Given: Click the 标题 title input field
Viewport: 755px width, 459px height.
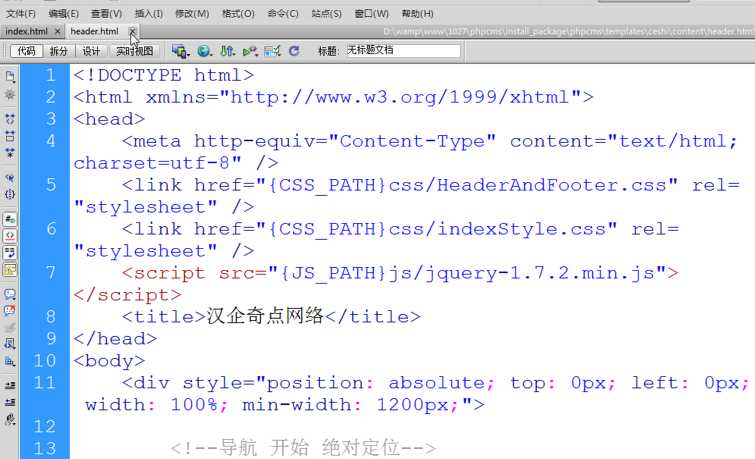Looking at the screenshot, I should click(x=404, y=51).
